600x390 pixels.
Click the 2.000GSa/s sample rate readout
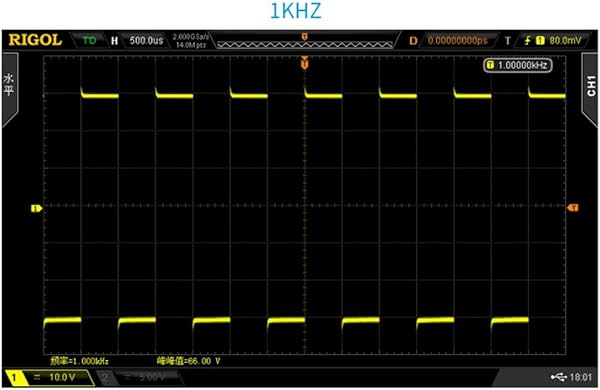coord(191,37)
